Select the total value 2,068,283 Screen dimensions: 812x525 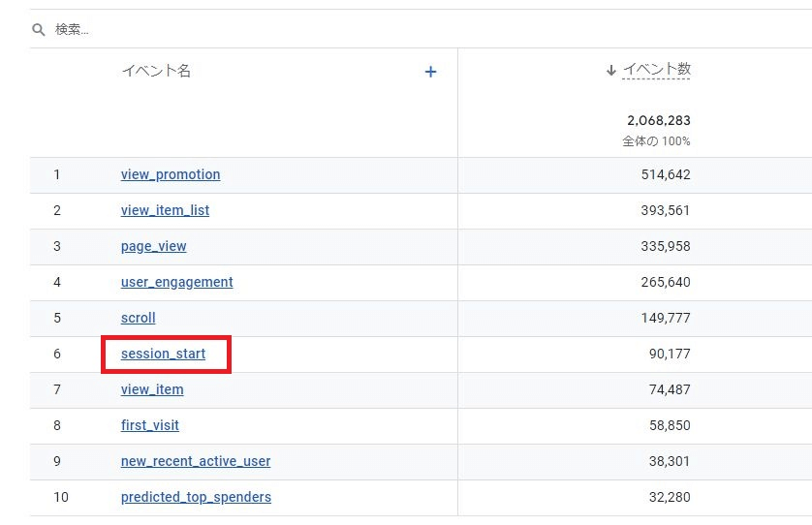(659, 121)
